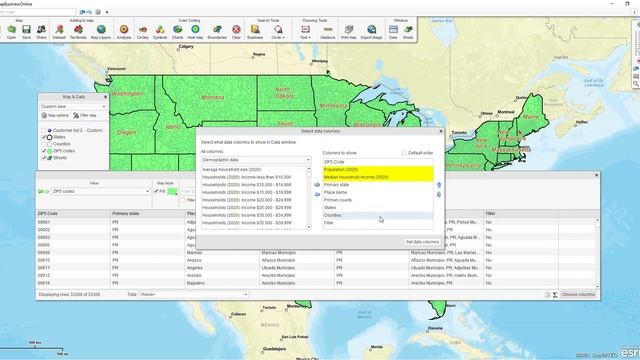Select Counties in Columns to show list
The image size is (640, 360).
pyautogui.click(x=378, y=216)
